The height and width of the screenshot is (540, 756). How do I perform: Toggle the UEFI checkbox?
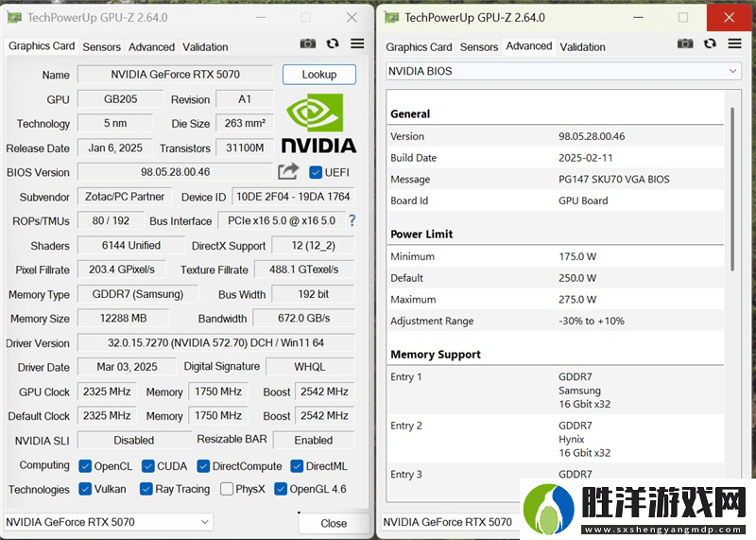(x=316, y=172)
